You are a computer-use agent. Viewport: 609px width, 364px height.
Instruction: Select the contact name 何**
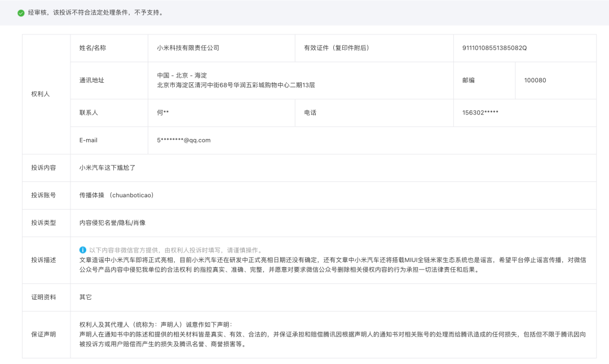click(x=163, y=113)
